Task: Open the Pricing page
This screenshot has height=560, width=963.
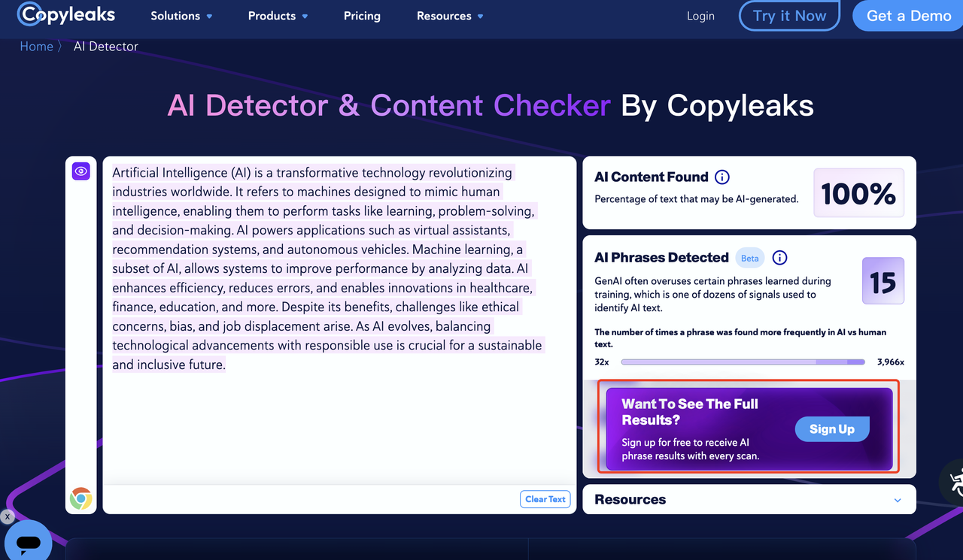Action: 362,16
